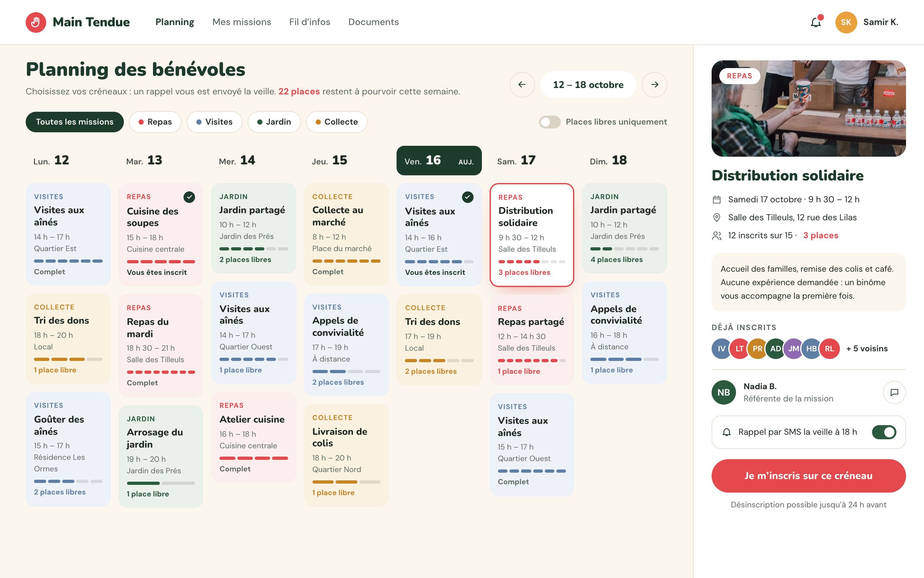Click capacity bar on Atelier cuisine card

pyautogui.click(x=253, y=458)
